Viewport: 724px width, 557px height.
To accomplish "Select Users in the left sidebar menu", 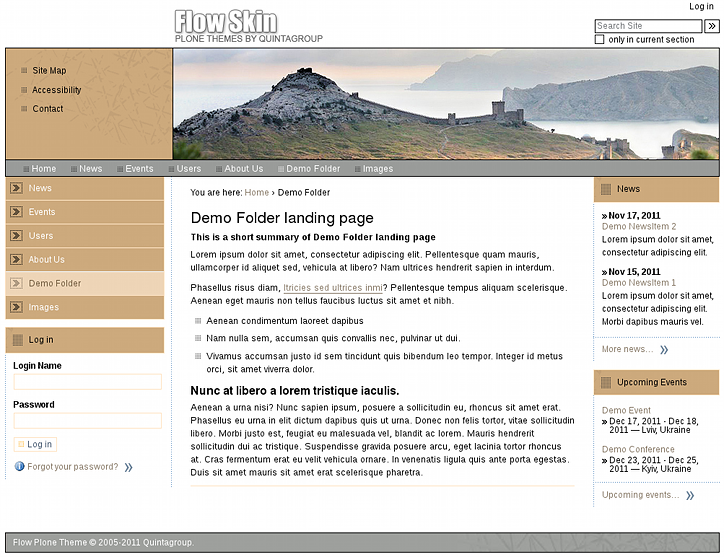I will [84, 236].
